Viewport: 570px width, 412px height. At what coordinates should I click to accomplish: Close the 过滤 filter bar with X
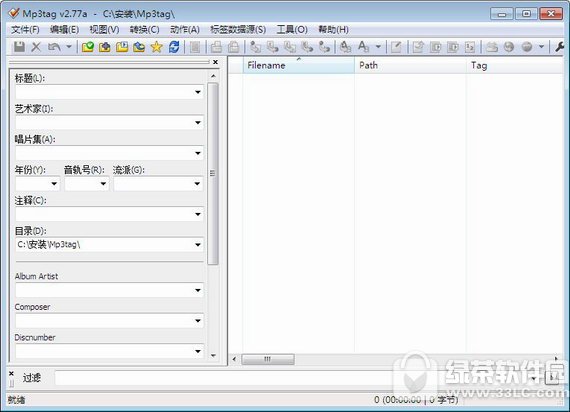[11, 373]
